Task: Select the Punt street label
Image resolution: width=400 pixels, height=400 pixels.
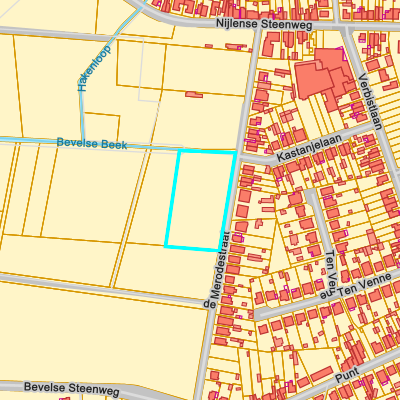Action: click(347, 375)
